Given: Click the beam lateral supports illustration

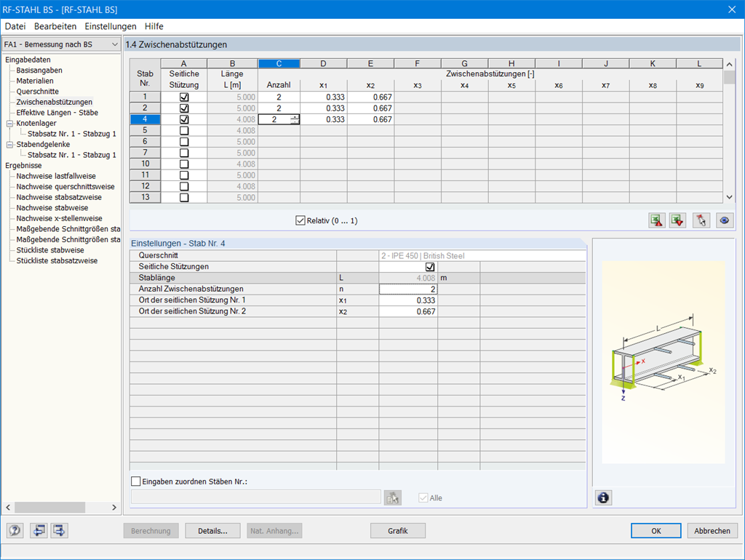Looking at the screenshot, I should [664, 362].
